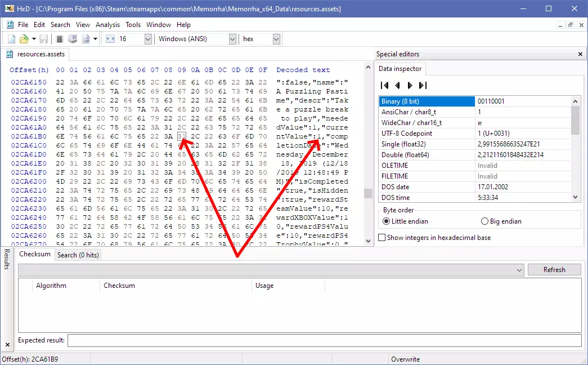Click the Open file folder icon
Viewport: 588px width, 365px height.
point(24,39)
